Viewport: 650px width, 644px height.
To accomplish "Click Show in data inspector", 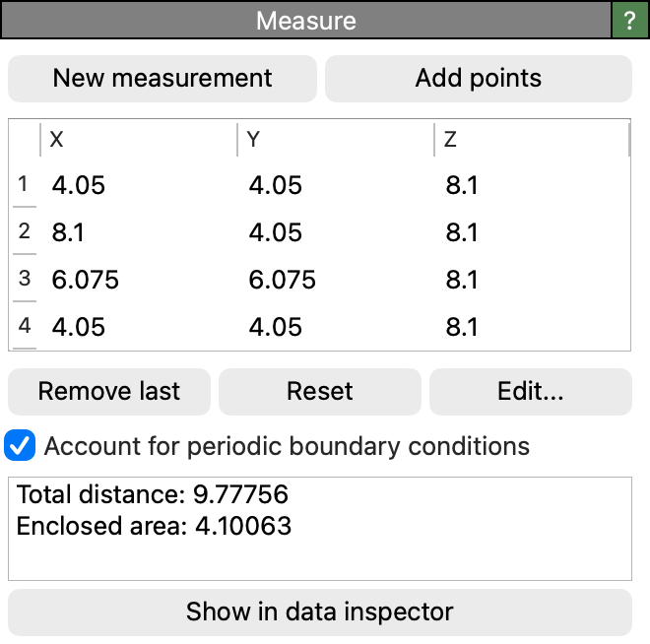I will coord(320,612).
